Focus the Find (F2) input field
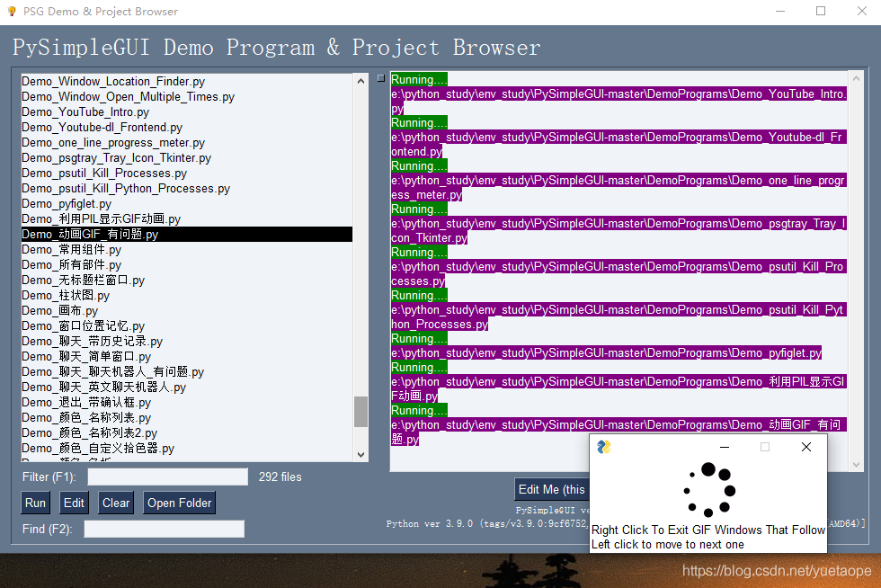881x588 pixels. (164, 529)
